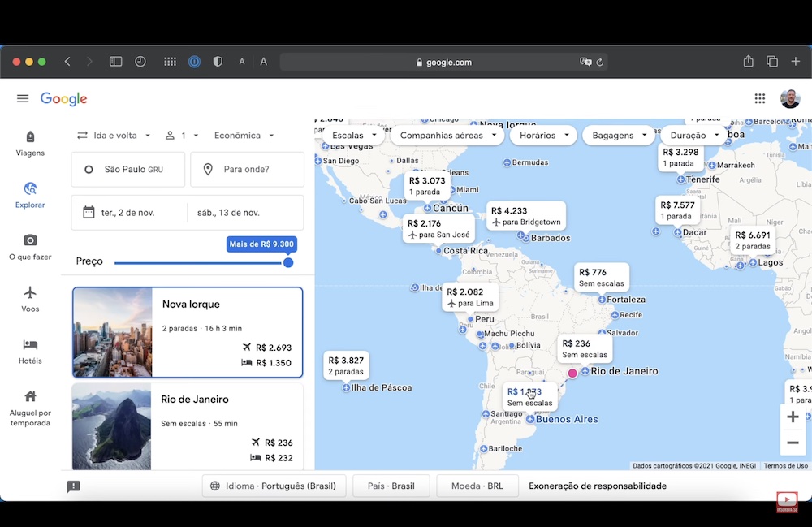Click the País Brasil button
Screen dimensions: 812x527
pos(391,486)
